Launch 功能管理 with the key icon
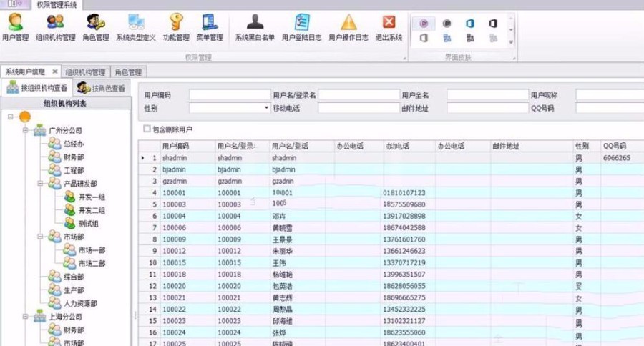 pyautogui.click(x=176, y=27)
